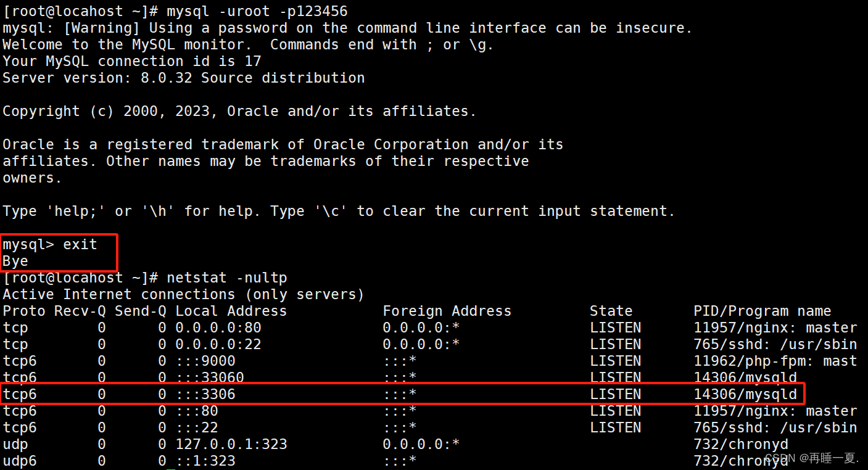
Task: Click the 732/chronyd udp entry
Action: pyautogui.click(x=741, y=443)
